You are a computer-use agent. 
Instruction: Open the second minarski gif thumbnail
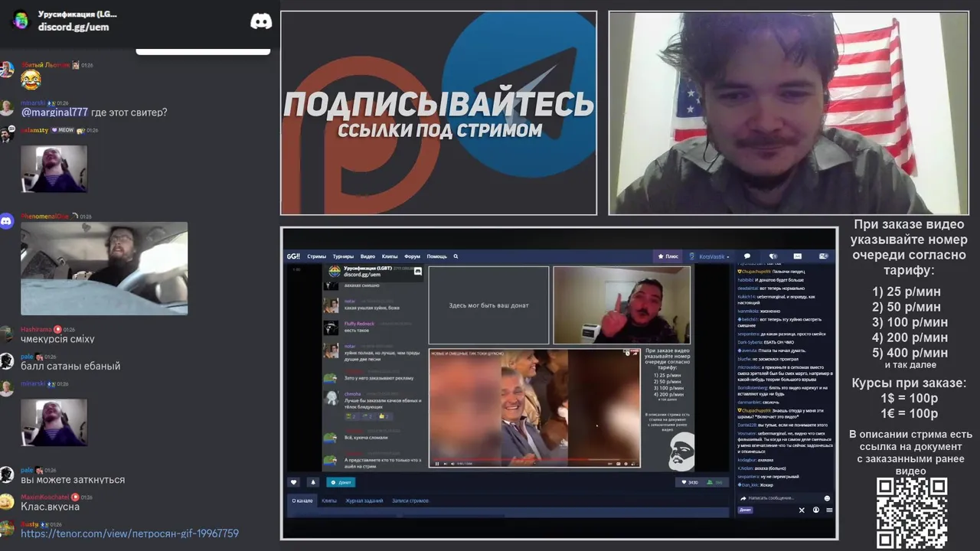54,422
